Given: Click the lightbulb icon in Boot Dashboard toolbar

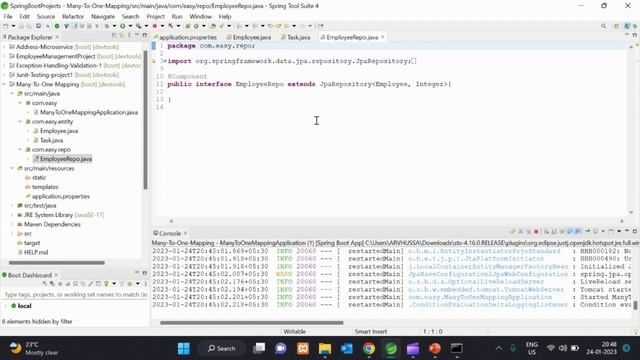Looking at the screenshot, I should 106,284.
